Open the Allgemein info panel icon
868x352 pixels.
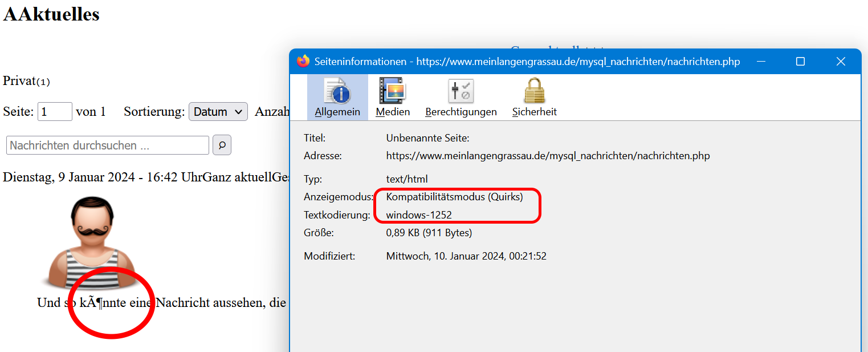click(337, 92)
